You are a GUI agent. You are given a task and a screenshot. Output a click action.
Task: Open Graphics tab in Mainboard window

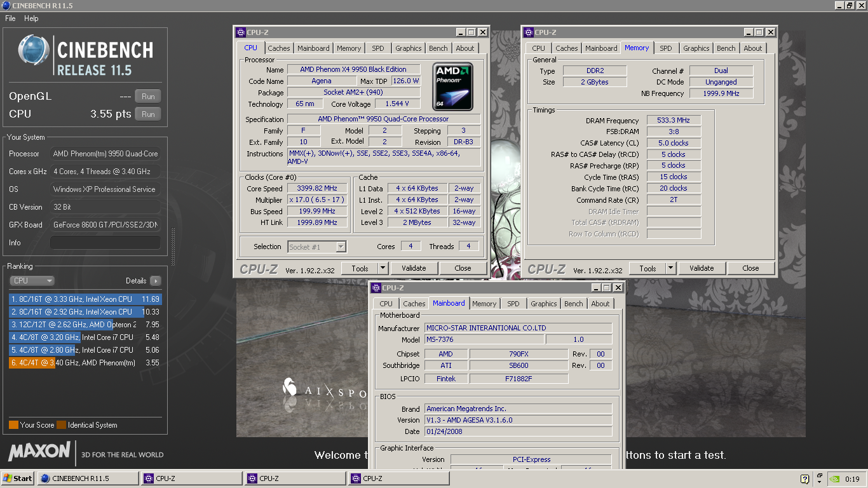(544, 304)
